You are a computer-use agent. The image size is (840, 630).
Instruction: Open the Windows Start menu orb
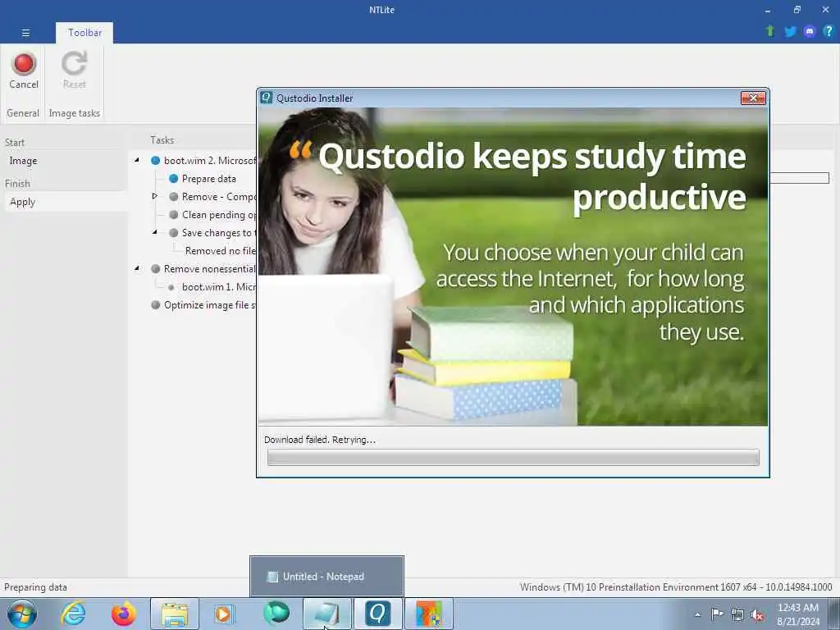pyautogui.click(x=22, y=614)
